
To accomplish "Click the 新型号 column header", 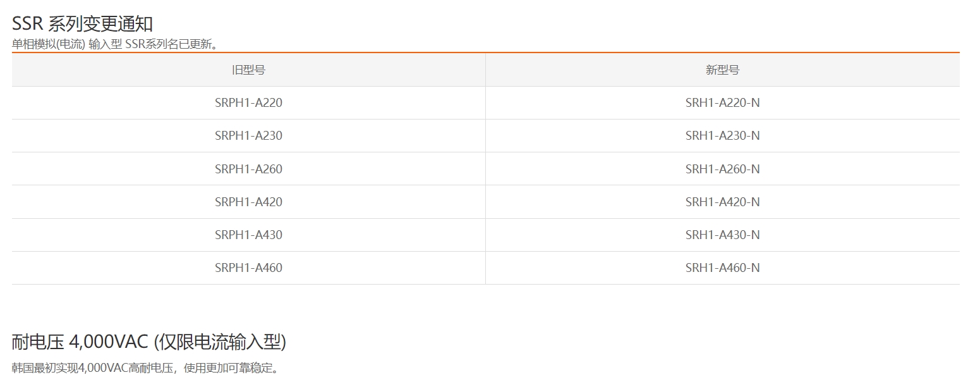I will click(722, 70).
